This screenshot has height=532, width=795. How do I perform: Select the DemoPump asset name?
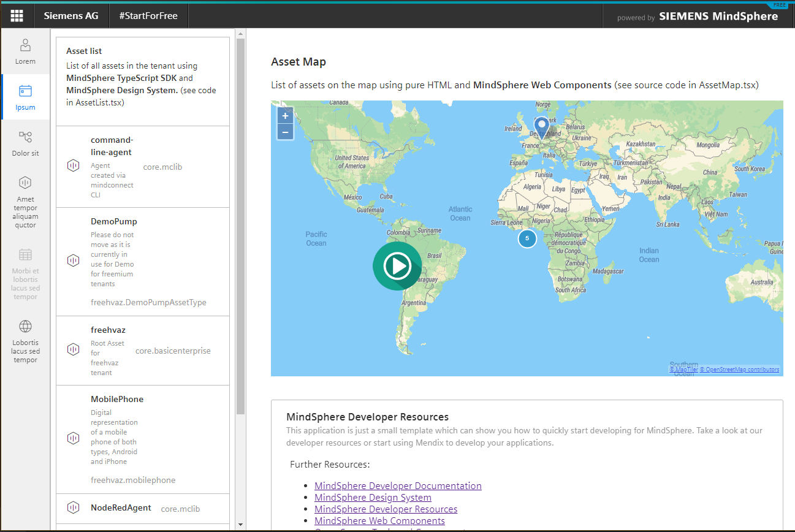pos(114,221)
